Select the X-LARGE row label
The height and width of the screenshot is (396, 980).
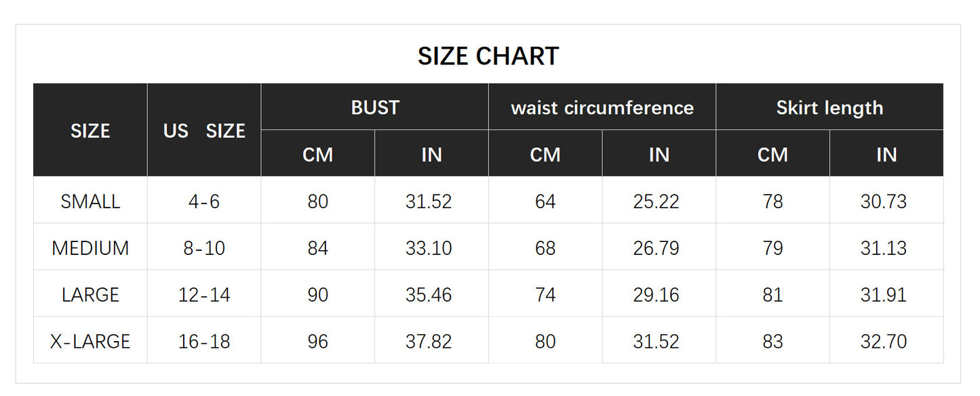(90, 341)
